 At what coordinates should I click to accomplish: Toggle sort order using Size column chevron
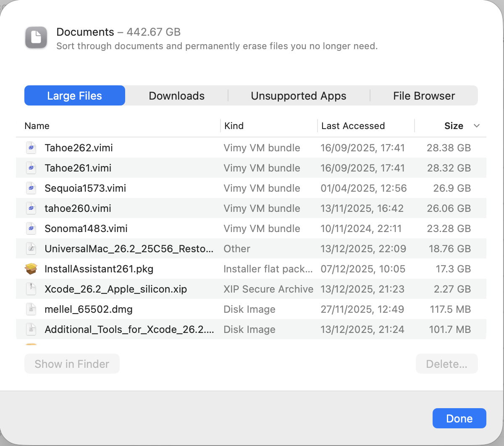pyautogui.click(x=476, y=126)
